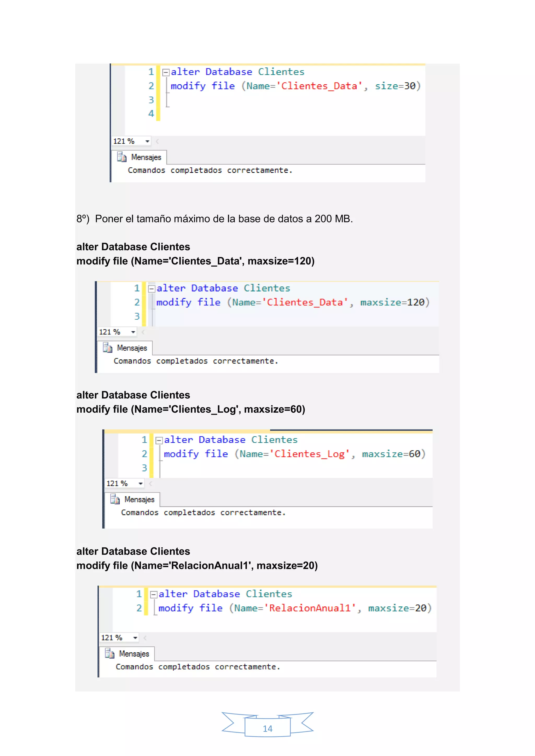Click the scroll-left arrow beside the zoom box under the size=30 query

point(158,141)
